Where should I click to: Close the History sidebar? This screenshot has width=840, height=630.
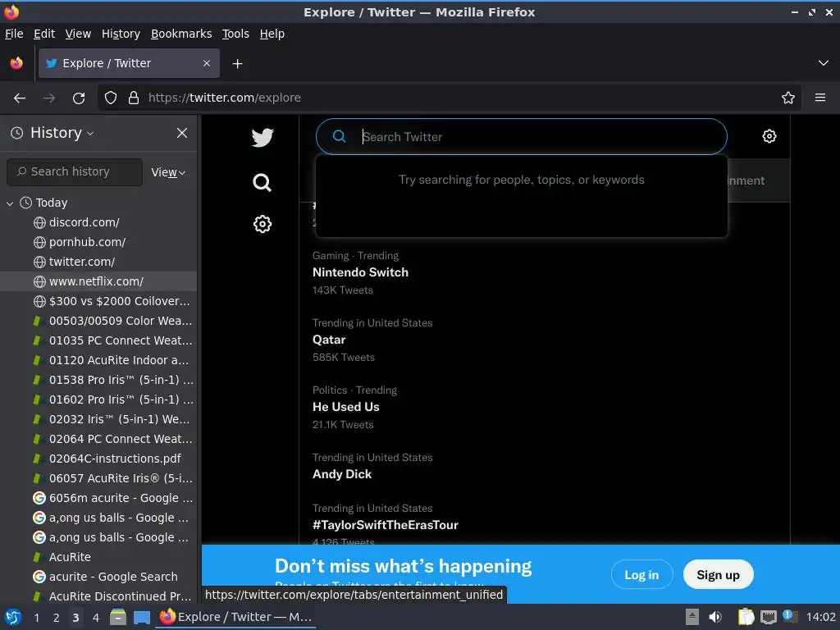pos(182,133)
